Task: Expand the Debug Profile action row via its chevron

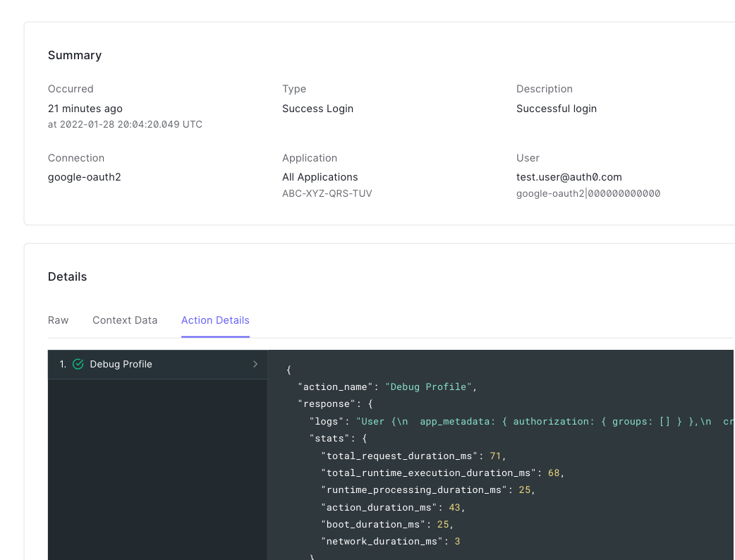Action: tap(255, 364)
